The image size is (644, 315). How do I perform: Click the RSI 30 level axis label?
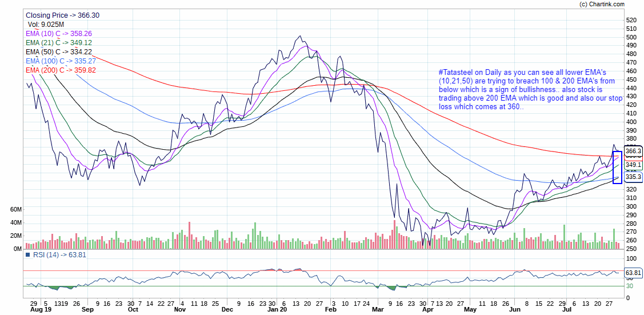(x=629, y=286)
